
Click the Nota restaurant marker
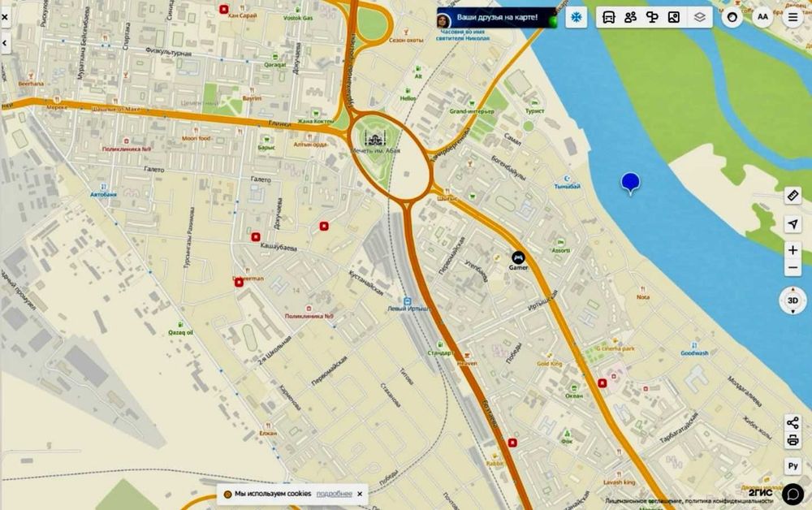642,289
